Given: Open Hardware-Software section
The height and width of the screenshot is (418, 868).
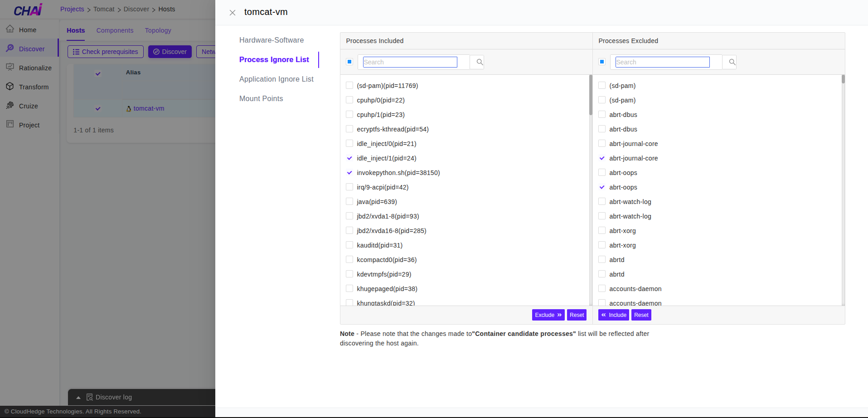Looking at the screenshot, I should pos(272,40).
